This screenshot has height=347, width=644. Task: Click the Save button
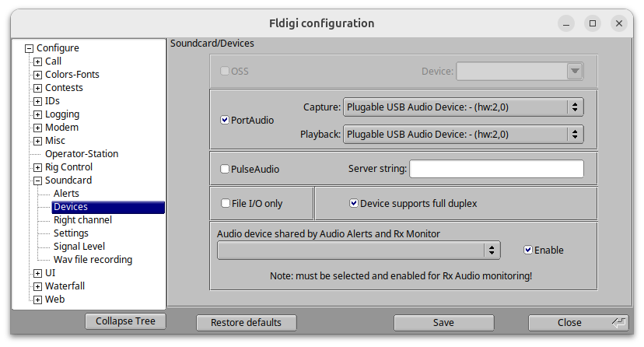click(x=443, y=322)
